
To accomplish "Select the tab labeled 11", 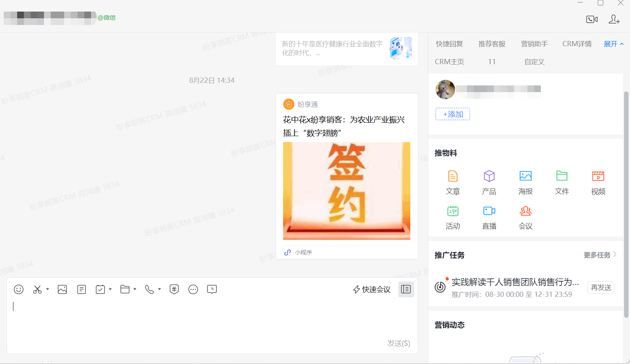I will point(492,62).
